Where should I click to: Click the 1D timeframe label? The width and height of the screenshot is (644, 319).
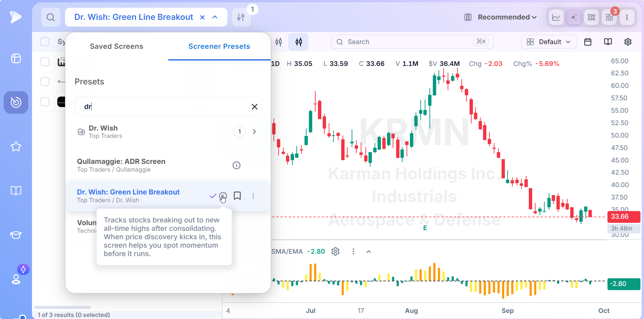click(x=276, y=64)
